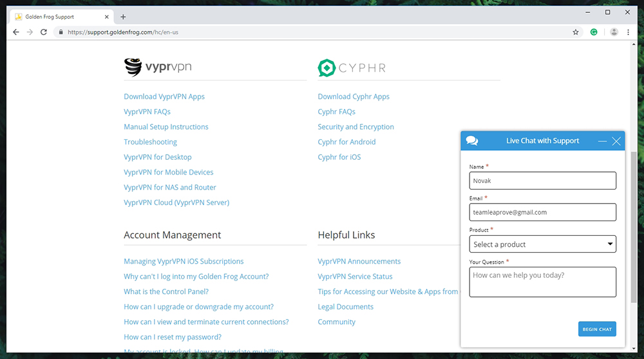Open VyprVPN Service Status link

pyautogui.click(x=355, y=277)
